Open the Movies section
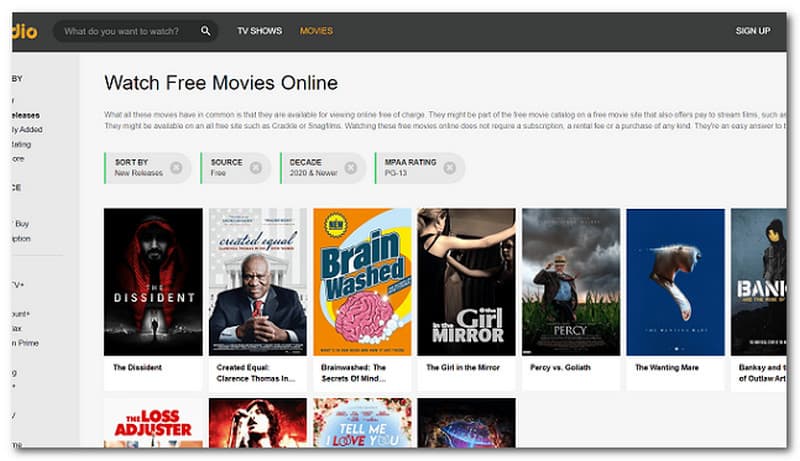The height and width of the screenshot is (461, 800). click(316, 31)
